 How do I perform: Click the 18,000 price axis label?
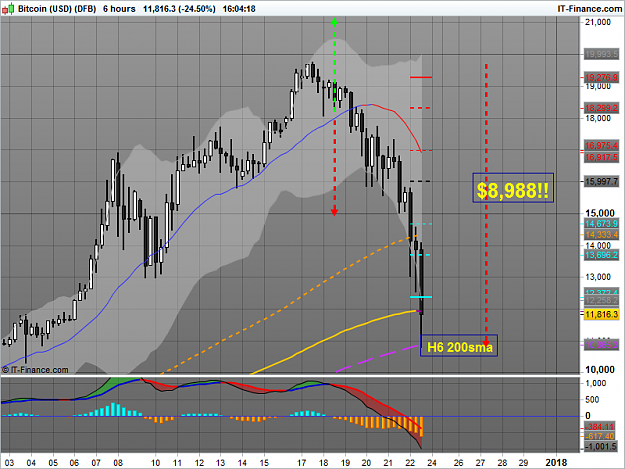tap(598, 118)
